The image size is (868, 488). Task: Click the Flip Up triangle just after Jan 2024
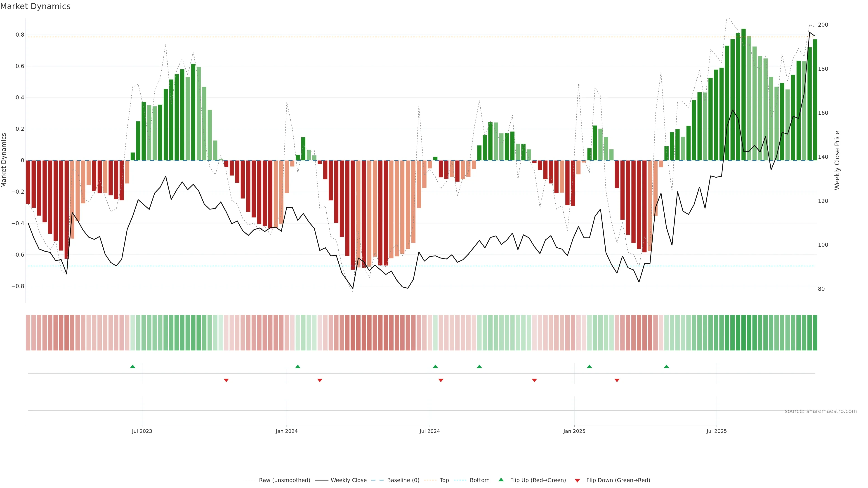tap(297, 366)
